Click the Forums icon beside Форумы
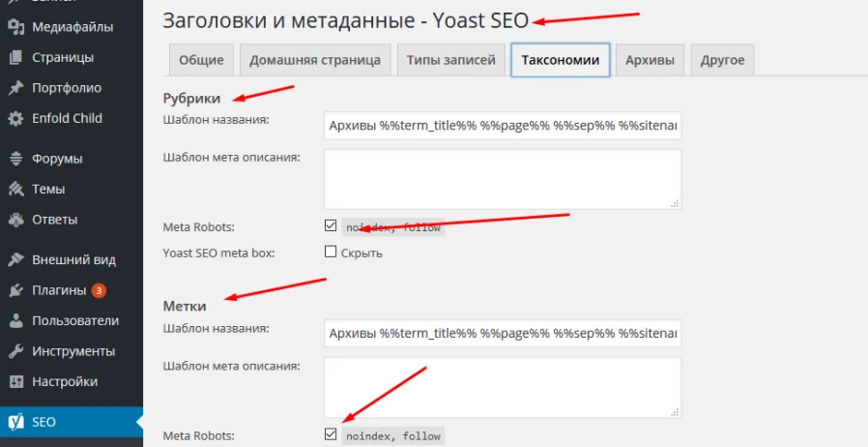Viewport: 868px width, 447px height. [16, 159]
